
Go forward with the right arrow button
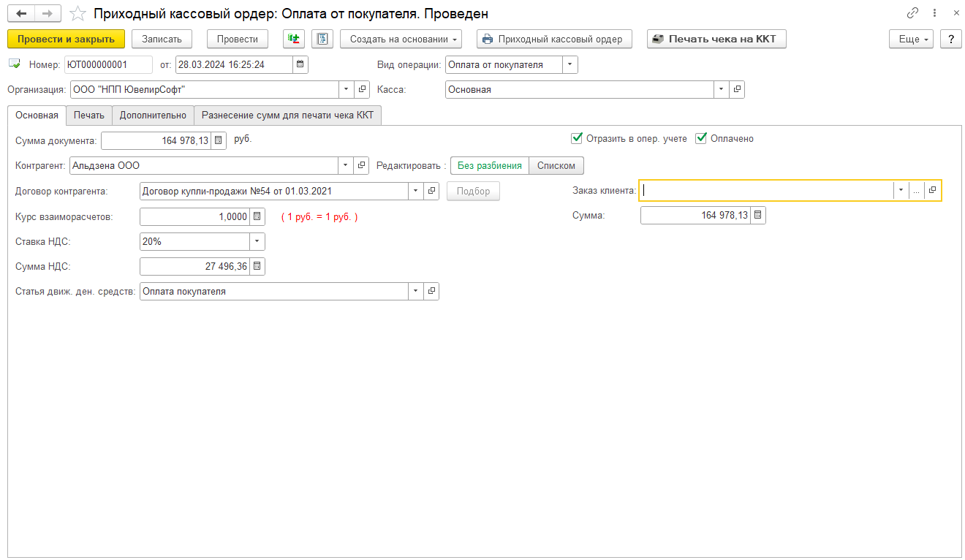(48, 14)
